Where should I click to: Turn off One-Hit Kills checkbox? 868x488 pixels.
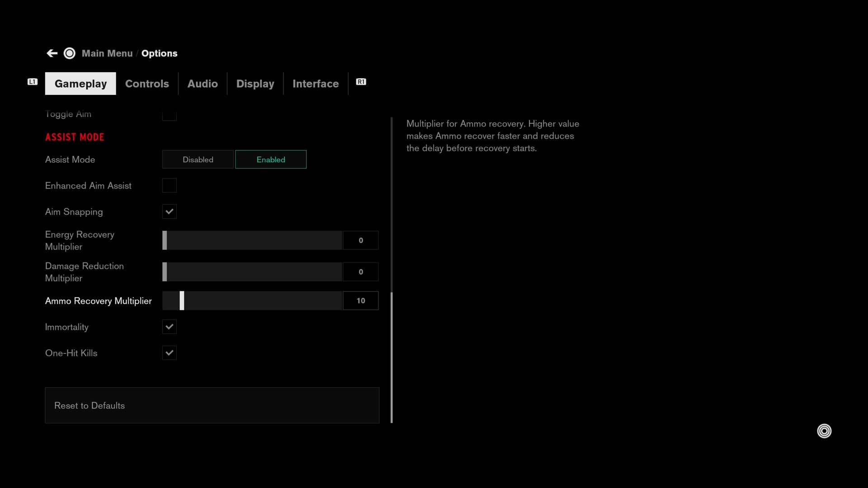(170, 353)
